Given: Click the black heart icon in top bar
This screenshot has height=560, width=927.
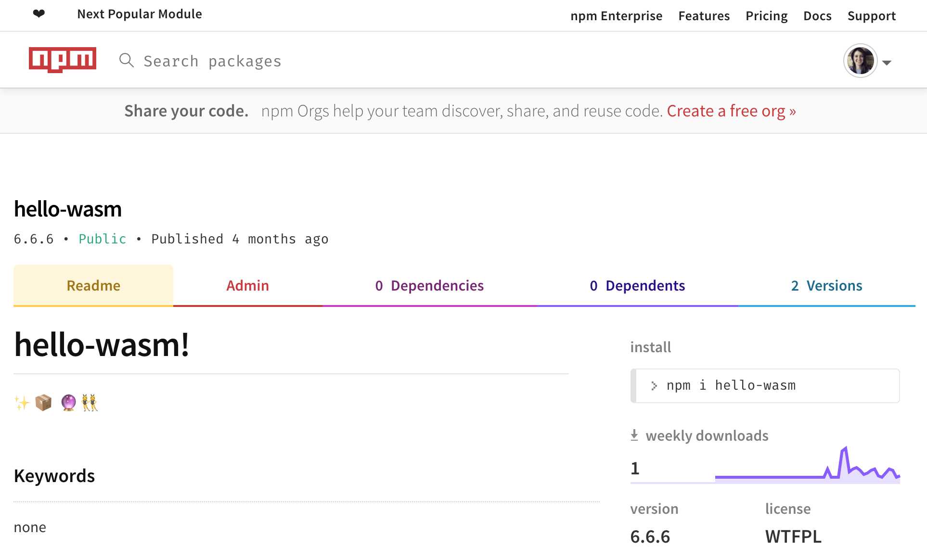Looking at the screenshot, I should [39, 14].
